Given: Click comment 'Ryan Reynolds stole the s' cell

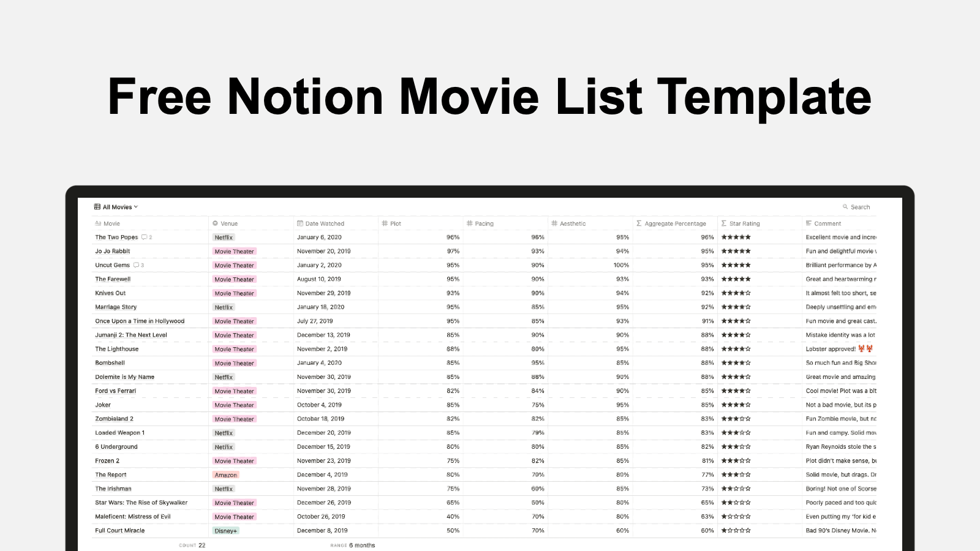Looking at the screenshot, I should [841, 447].
